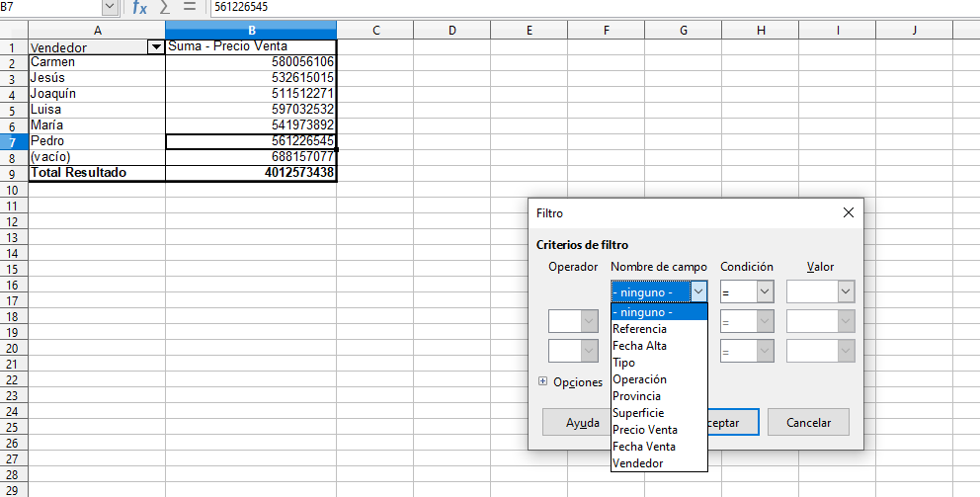Screen dimensions: 980x497
Task: Open the Vendedor pivot filter dropdown
Action: click(x=156, y=47)
